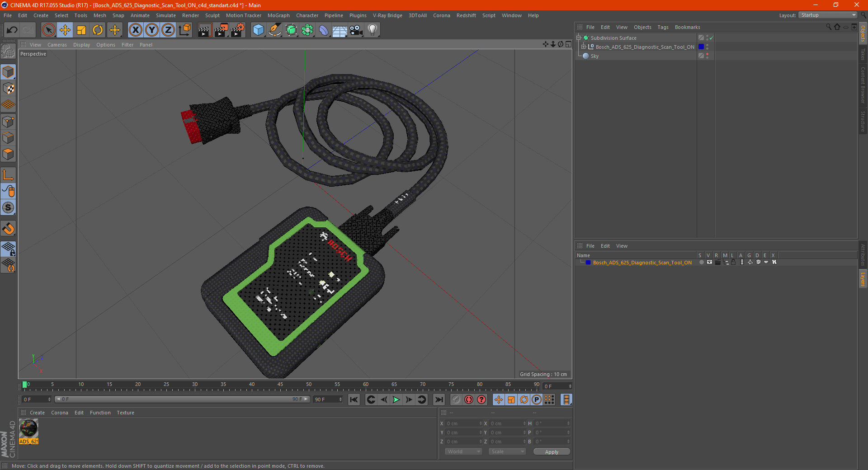Open the Layers side tab

click(x=863, y=279)
